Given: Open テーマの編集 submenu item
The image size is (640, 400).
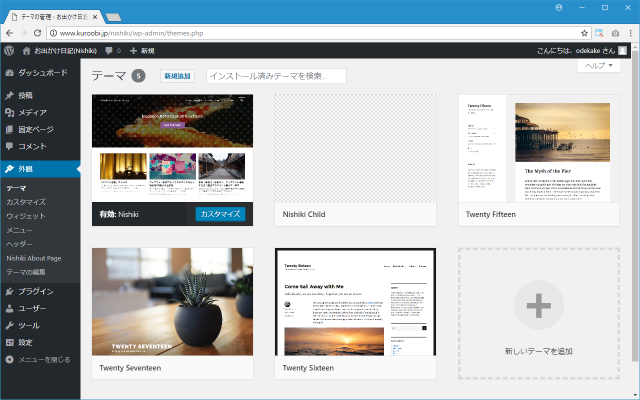Looking at the screenshot, I should pyautogui.click(x=26, y=272).
